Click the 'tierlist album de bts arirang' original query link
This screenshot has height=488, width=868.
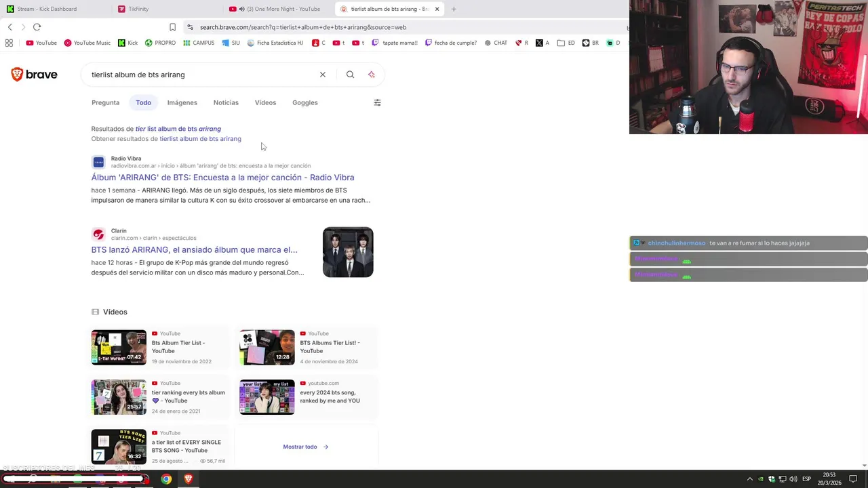pyautogui.click(x=200, y=139)
